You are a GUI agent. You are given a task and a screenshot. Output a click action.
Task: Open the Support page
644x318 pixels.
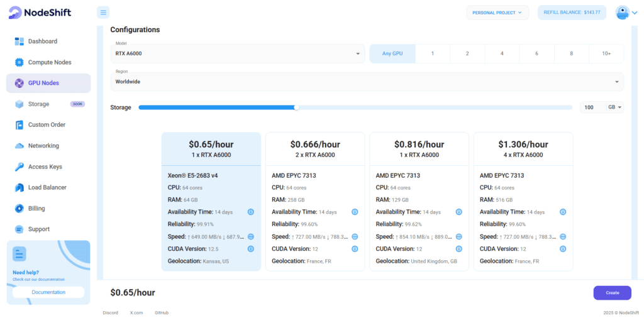tap(48, 229)
